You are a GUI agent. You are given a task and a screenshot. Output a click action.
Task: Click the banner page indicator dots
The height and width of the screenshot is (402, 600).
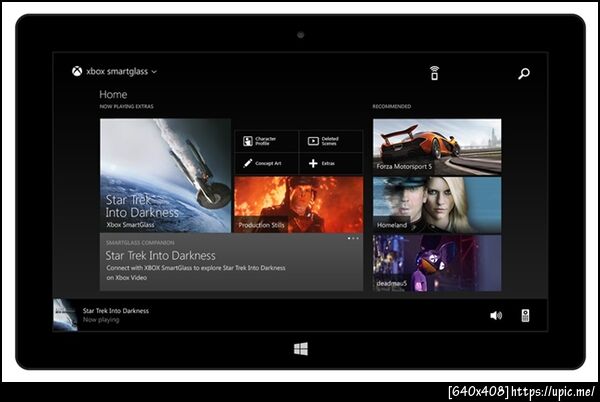coord(353,238)
